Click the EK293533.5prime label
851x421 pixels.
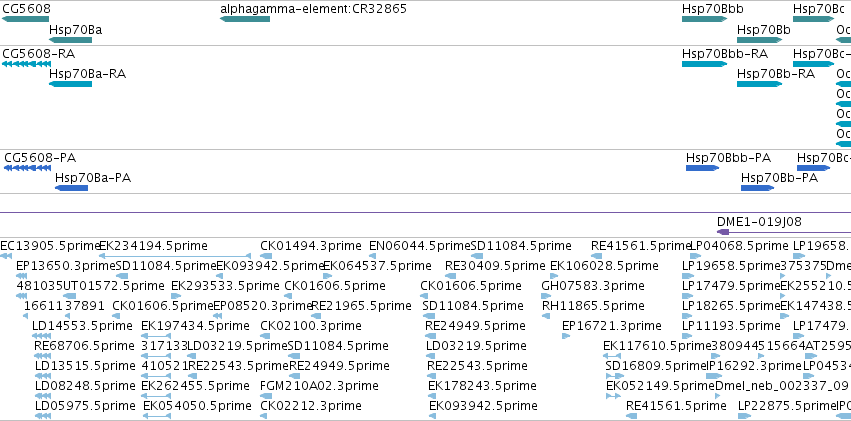click(225, 286)
